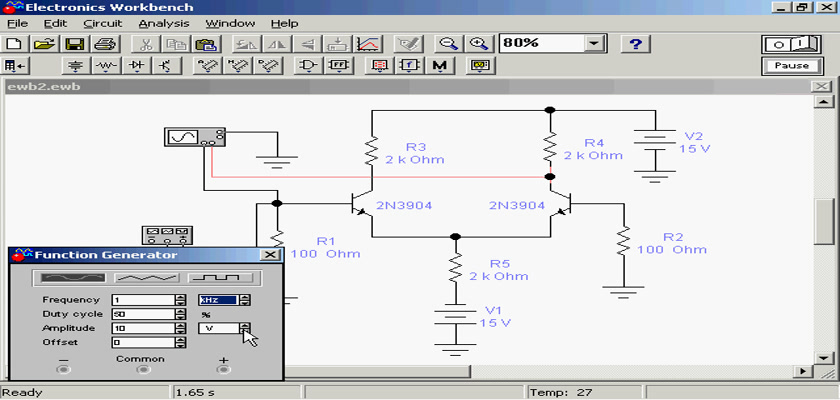Image resolution: width=840 pixels, height=400 pixels.
Task: Paste from clipboard toolbar icon
Action: click(205, 44)
